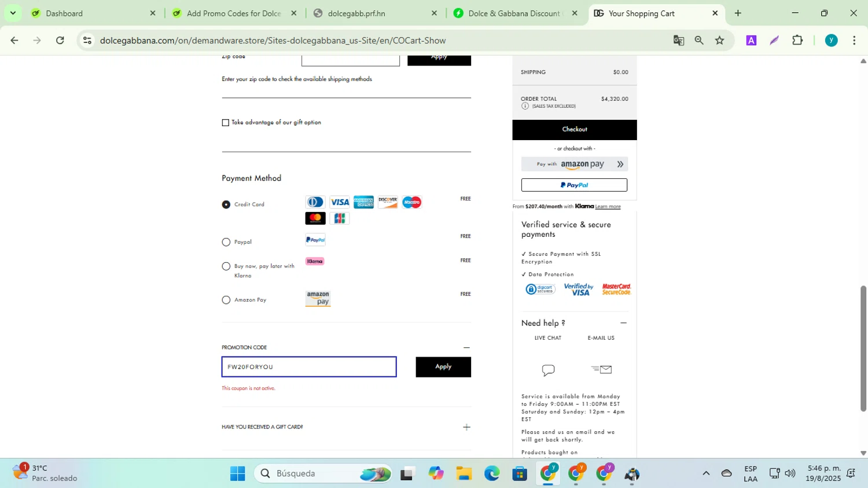The image size is (868, 488).
Task: Click the browser address bar URL
Action: point(273,41)
